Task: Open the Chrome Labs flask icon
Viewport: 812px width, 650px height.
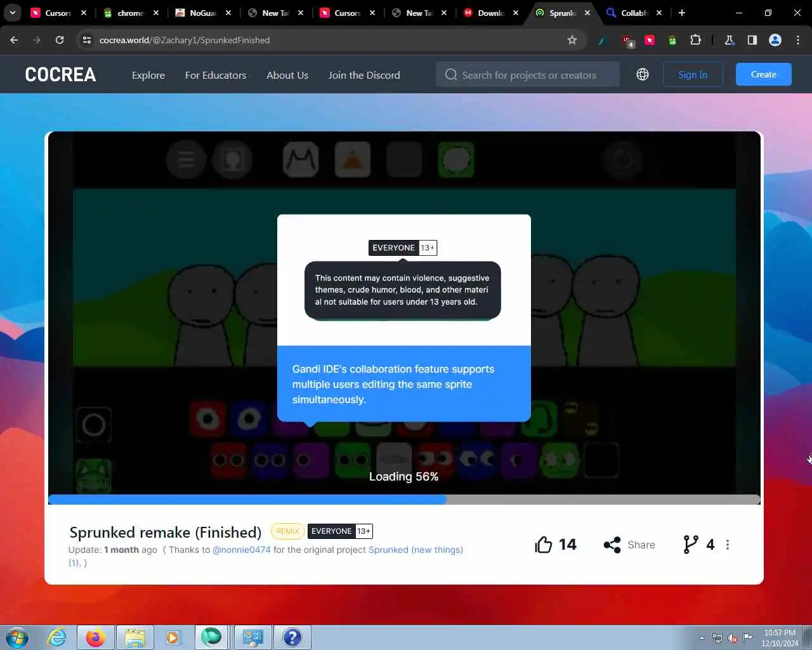Action: coord(730,40)
